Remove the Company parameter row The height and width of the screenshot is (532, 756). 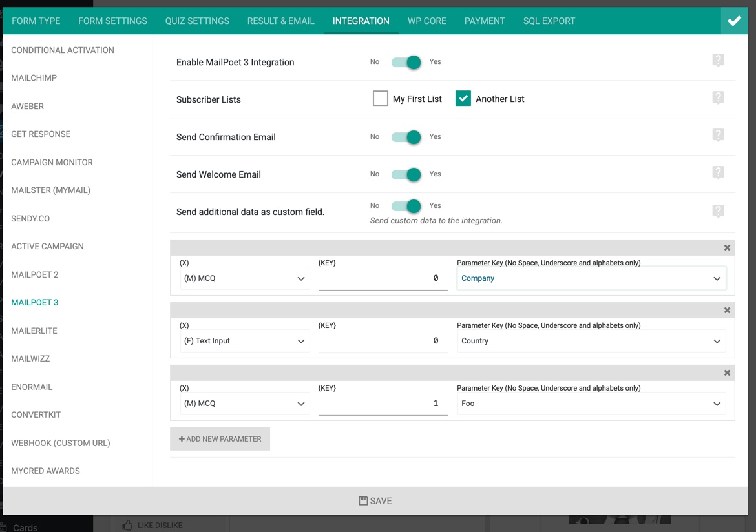[727, 248]
